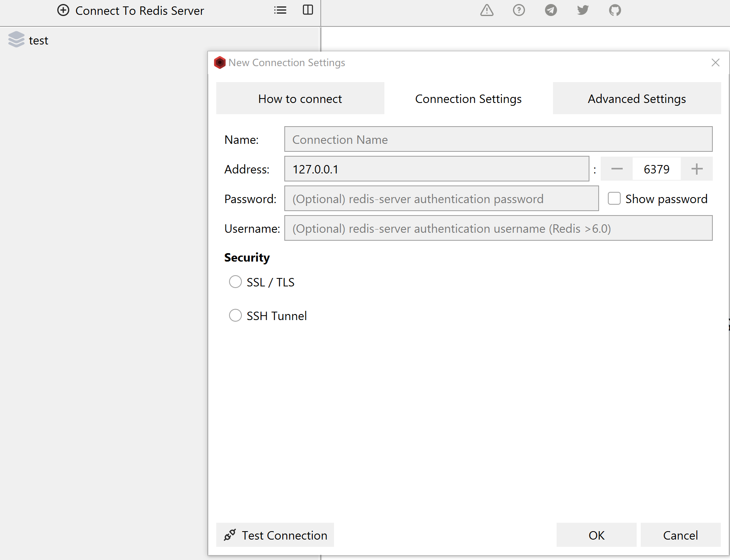Viewport: 730px width, 560px height.
Task: Click the Security section heading
Action: [247, 258]
